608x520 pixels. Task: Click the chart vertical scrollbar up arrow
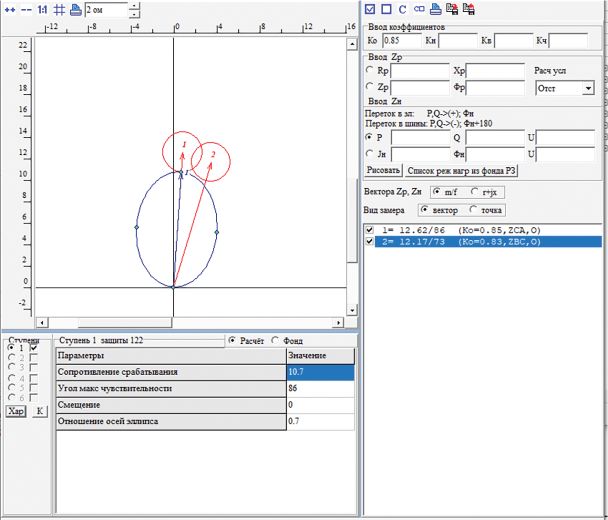[x=352, y=44]
